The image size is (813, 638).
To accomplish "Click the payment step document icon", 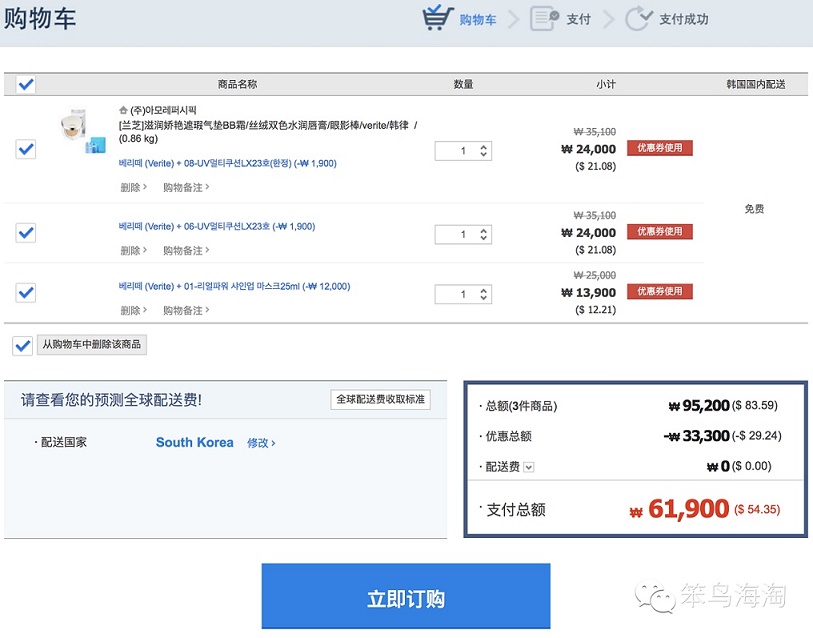I will 544,18.
